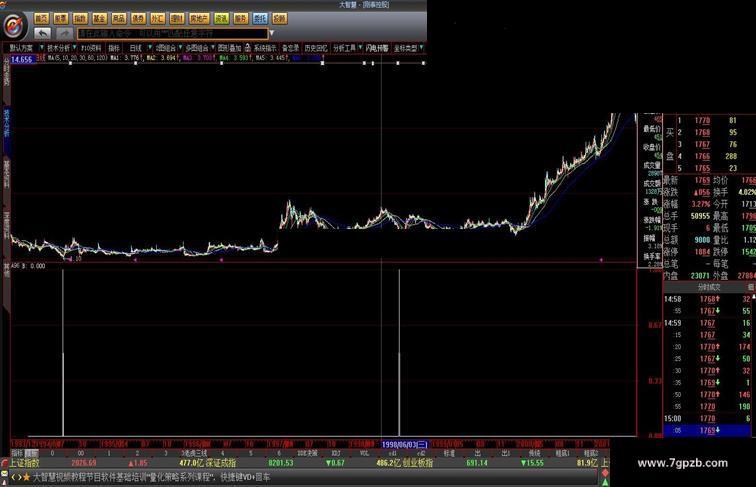Image resolution: width=756 pixels, height=487 pixels.
Task: Open 闪电预警 lightning alert
Action: point(377,48)
